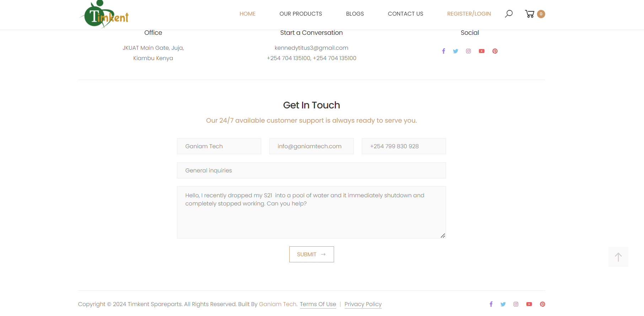This screenshot has height=316, width=644.
Task: Click the footer Facebook icon
Action: tap(491, 304)
